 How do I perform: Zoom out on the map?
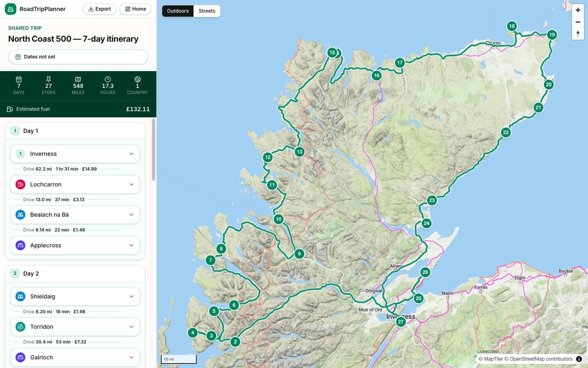578,22
